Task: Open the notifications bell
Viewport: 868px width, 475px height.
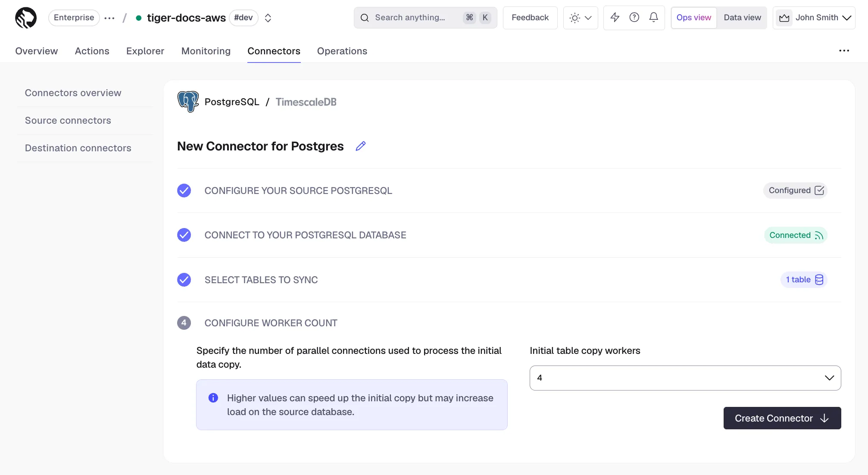Action: coord(654,17)
